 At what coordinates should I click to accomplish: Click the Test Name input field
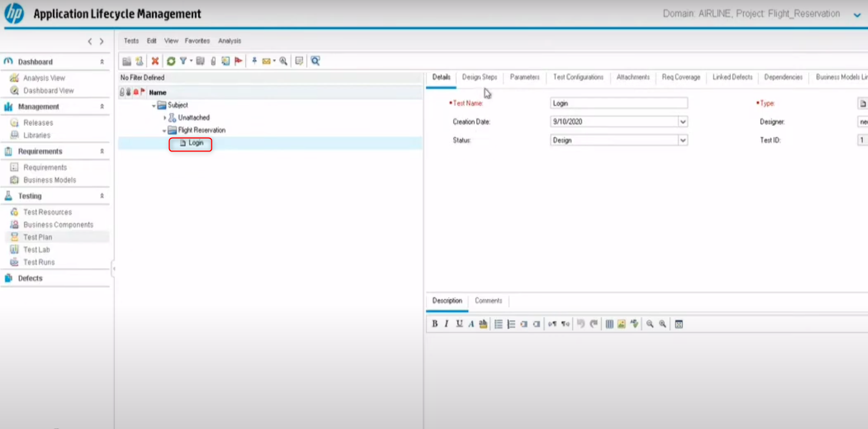[x=618, y=104]
